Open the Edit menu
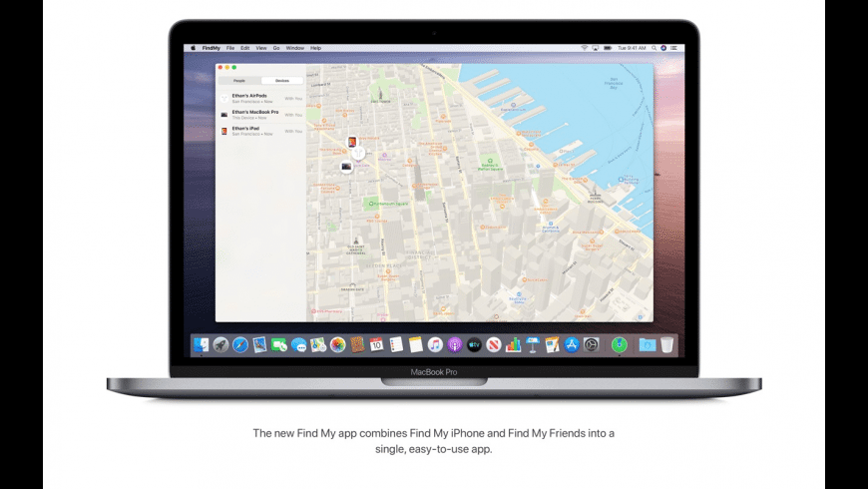 point(244,48)
